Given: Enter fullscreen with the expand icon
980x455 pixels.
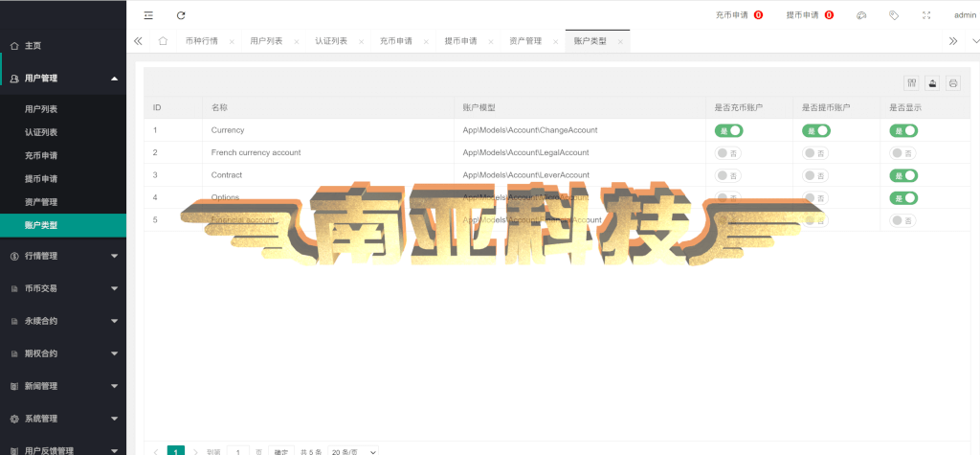Looking at the screenshot, I should pos(926,15).
